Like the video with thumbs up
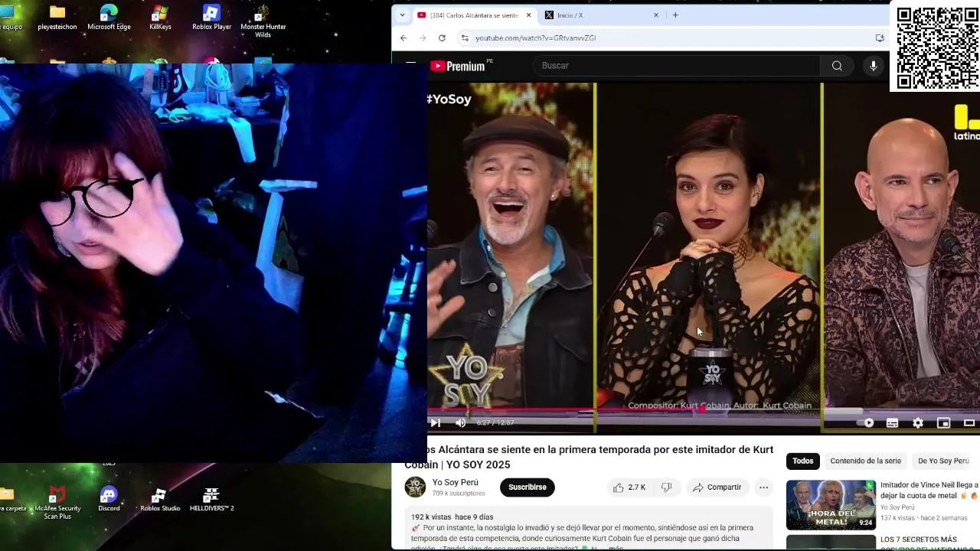Viewport: 980px width, 551px height. [629, 487]
